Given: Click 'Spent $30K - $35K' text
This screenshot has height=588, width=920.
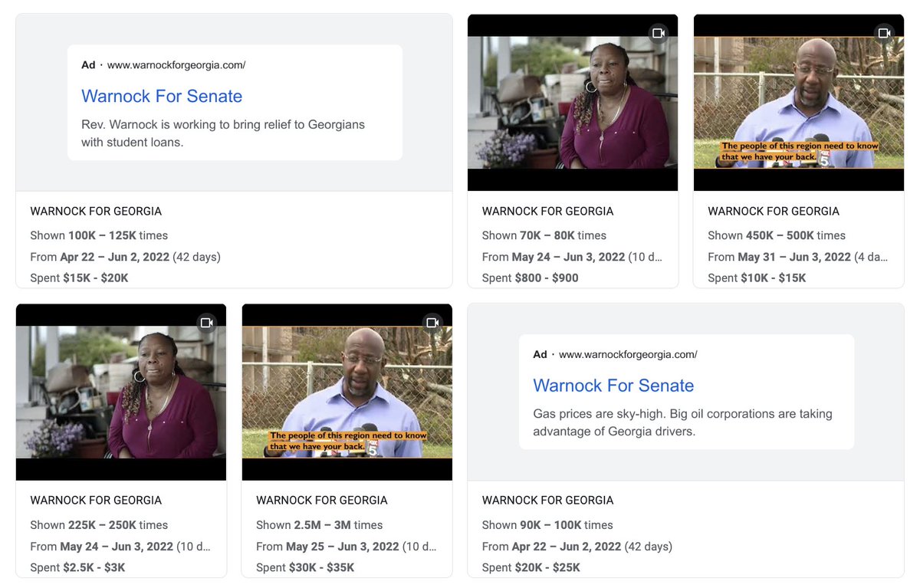Looking at the screenshot, I should [x=305, y=567].
